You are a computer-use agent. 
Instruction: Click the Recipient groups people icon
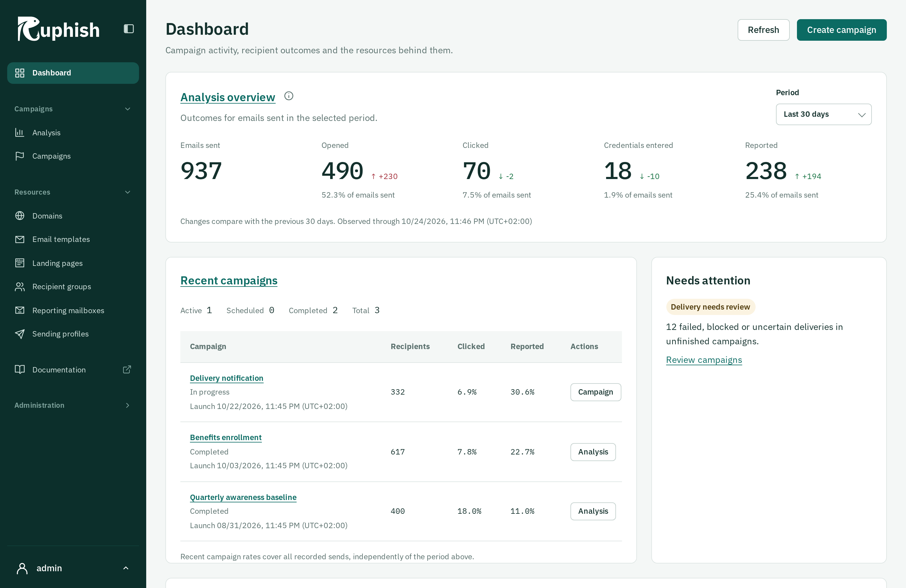point(20,287)
